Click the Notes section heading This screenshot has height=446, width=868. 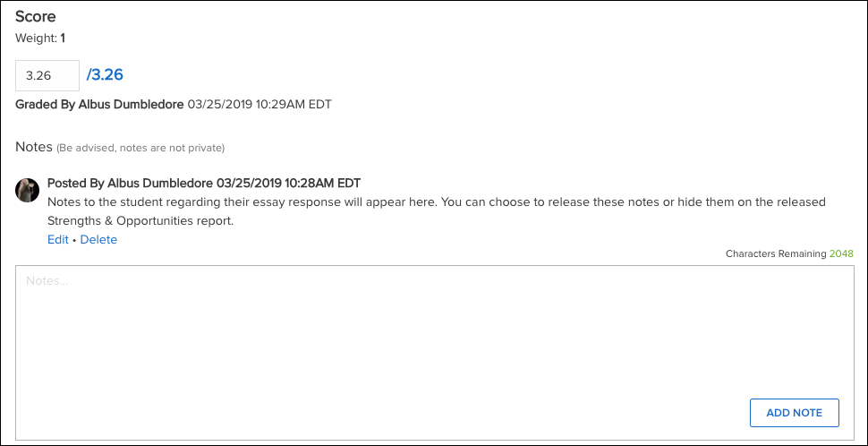pyautogui.click(x=34, y=147)
